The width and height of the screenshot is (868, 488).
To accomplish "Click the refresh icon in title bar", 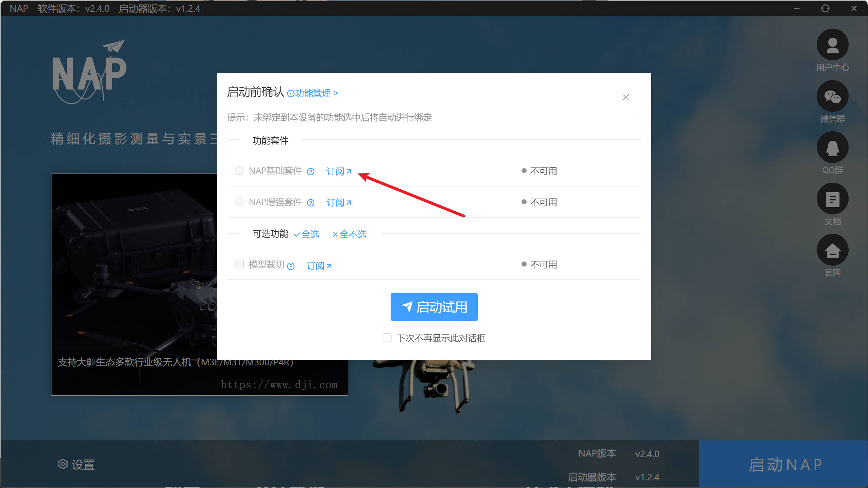I will pyautogui.click(x=825, y=9).
